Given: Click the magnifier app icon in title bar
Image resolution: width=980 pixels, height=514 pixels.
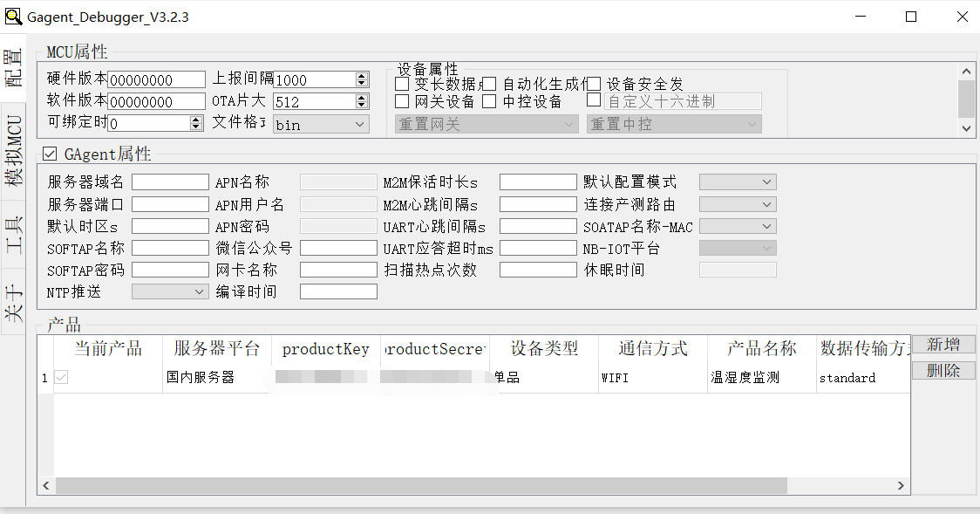Looking at the screenshot, I should [12, 16].
